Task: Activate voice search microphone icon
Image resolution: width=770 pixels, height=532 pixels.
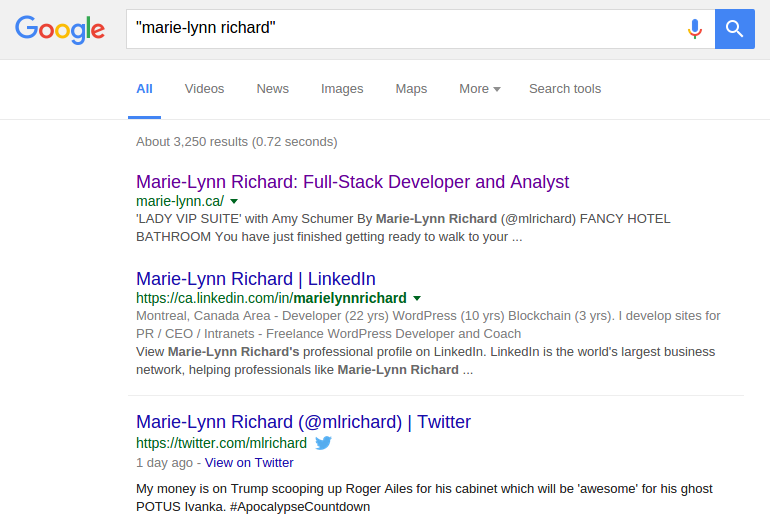Action: (694, 28)
